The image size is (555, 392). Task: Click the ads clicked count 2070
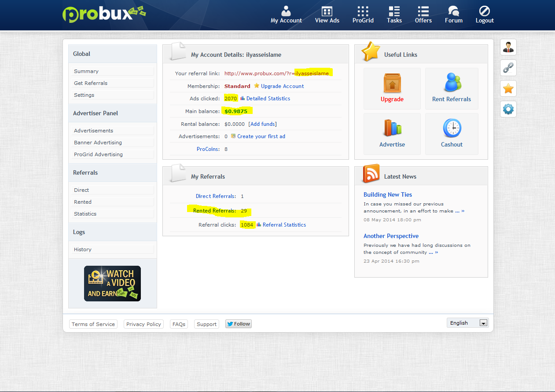[231, 99]
